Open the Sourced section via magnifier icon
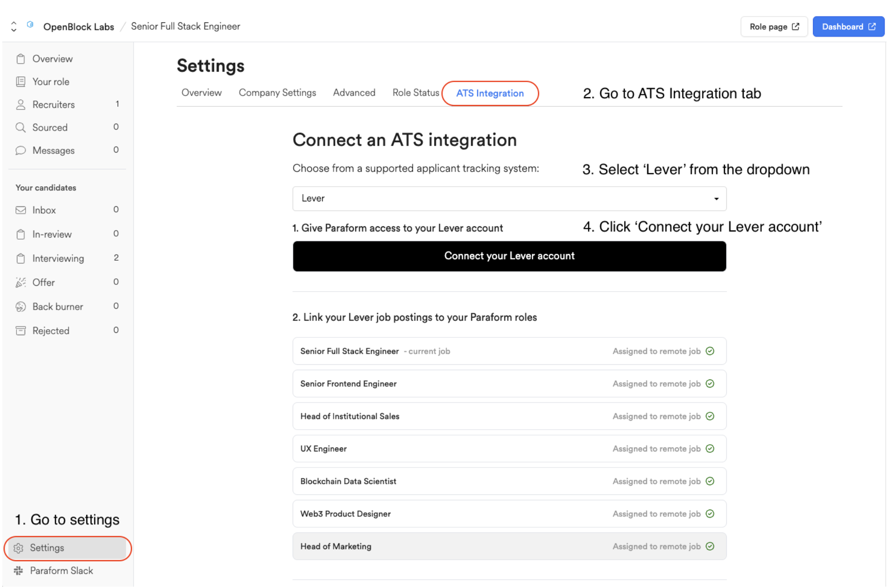The image size is (892, 588). pyautogui.click(x=21, y=127)
